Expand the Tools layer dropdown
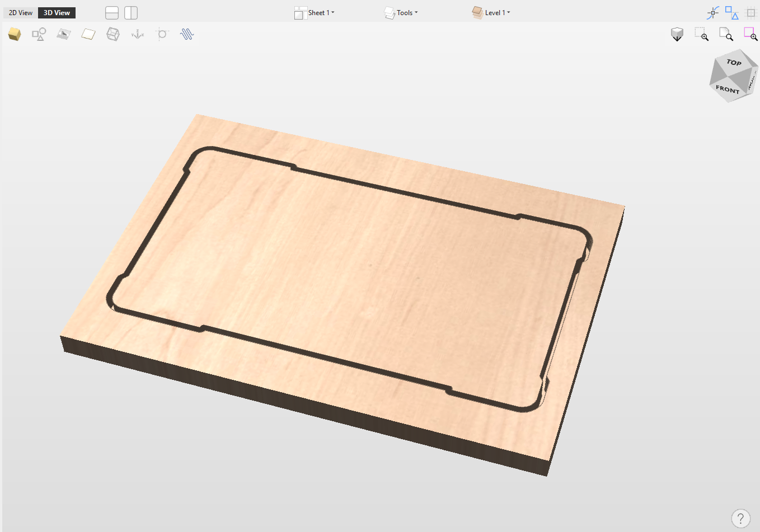Image resolution: width=760 pixels, height=532 pixels. [x=401, y=12]
